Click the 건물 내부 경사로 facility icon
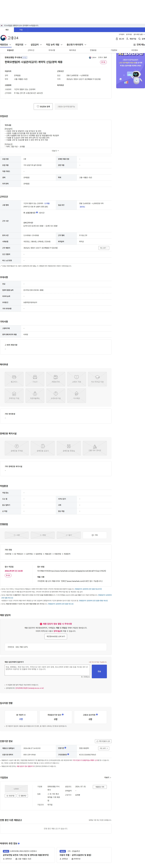Image resolution: width=145 pixels, height=868 pixels. click(x=95, y=448)
